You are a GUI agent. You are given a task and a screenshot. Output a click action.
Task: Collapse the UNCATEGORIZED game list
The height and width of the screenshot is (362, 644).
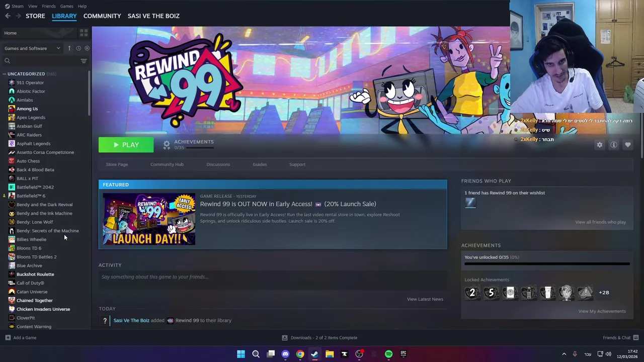[4, 74]
